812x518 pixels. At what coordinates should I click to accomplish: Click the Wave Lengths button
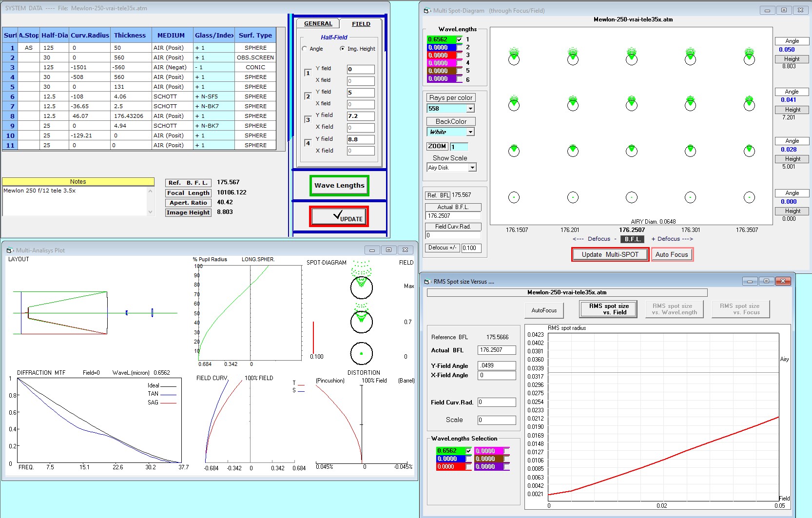[x=339, y=186]
